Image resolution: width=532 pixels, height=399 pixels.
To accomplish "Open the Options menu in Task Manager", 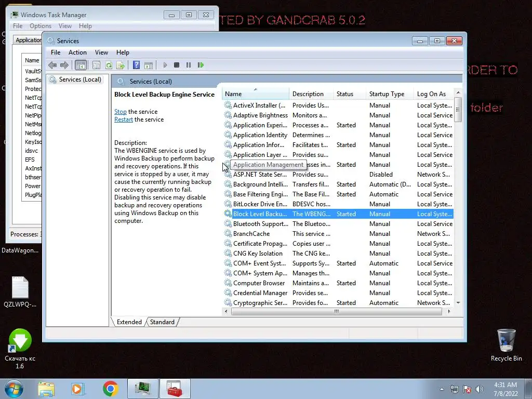I will (41, 26).
